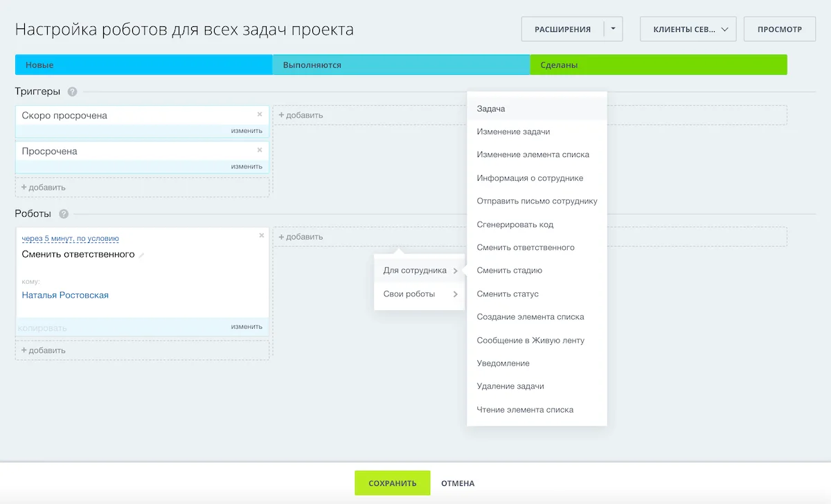Open the через 5 минут, по условию link
The image size is (831, 504).
(70, 239)
